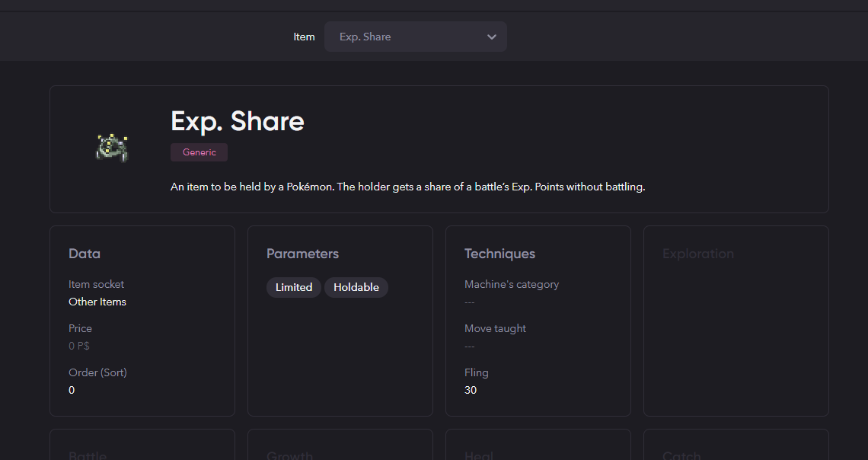The image size is (868, 460).
Task: Click the Fling value 30
Action: point(471,390)
